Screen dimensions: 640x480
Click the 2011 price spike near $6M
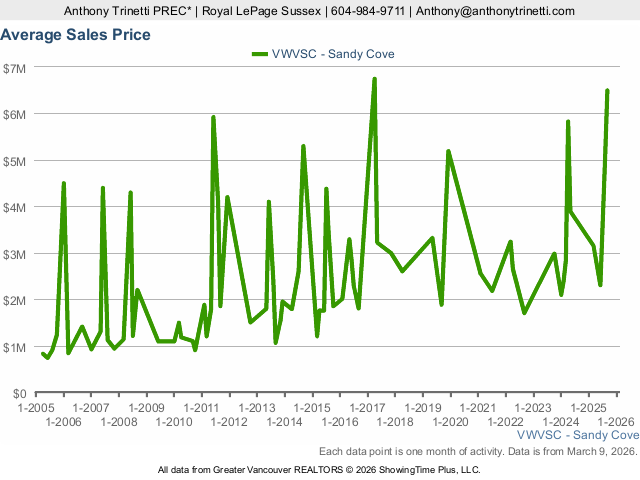pyautogui.click(x=213, y=117)
